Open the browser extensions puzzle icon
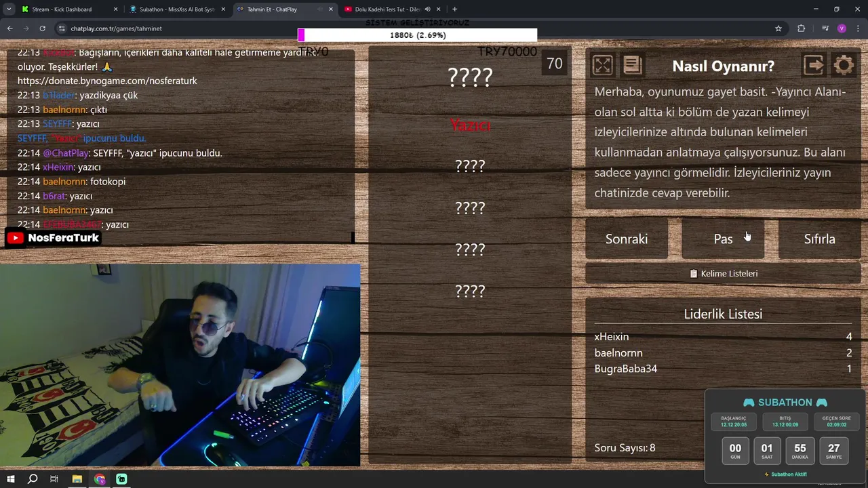This screenshot has width=868, height=488. pos(802,28)
